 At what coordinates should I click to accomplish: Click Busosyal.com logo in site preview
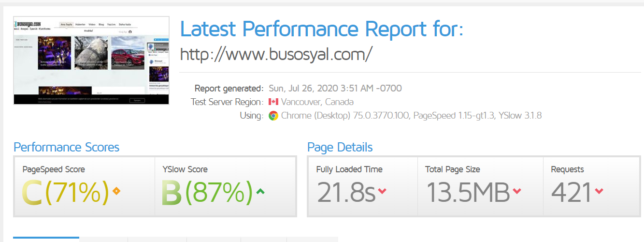[28, 24]
